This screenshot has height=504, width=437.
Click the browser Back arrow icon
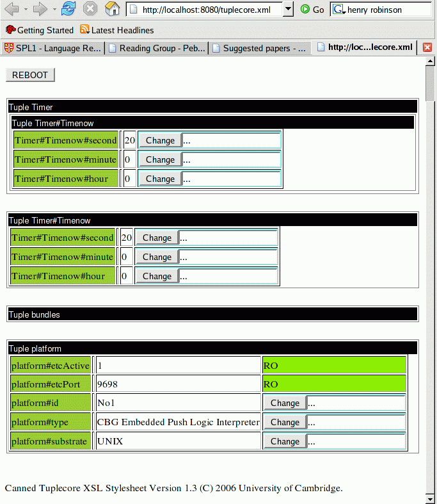click(x=12, y=9)
